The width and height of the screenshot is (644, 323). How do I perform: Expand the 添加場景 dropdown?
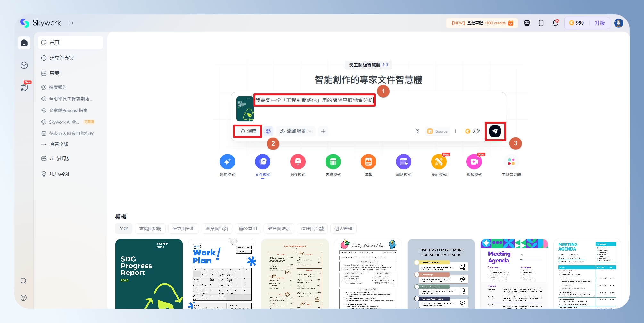[x=296, y=131]
